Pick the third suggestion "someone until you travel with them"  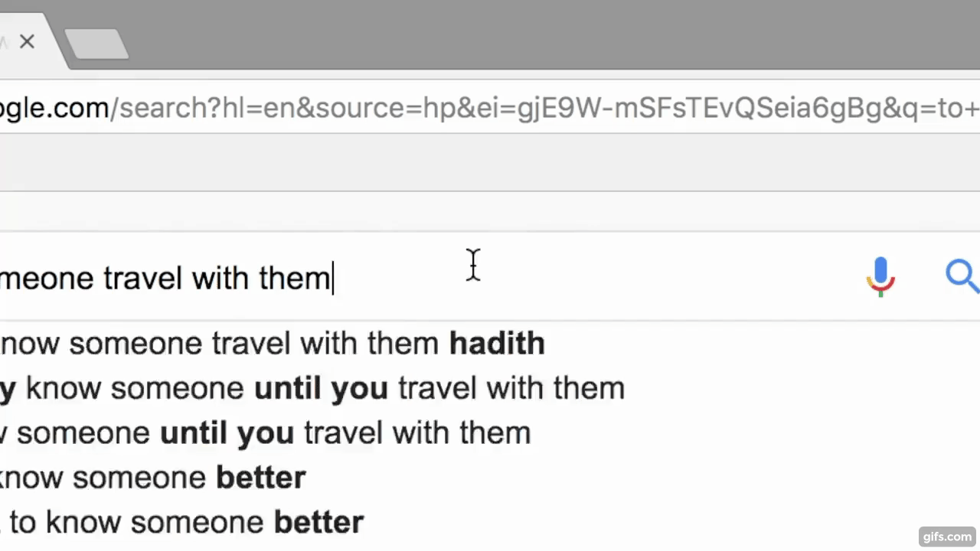tap(265, 433)
